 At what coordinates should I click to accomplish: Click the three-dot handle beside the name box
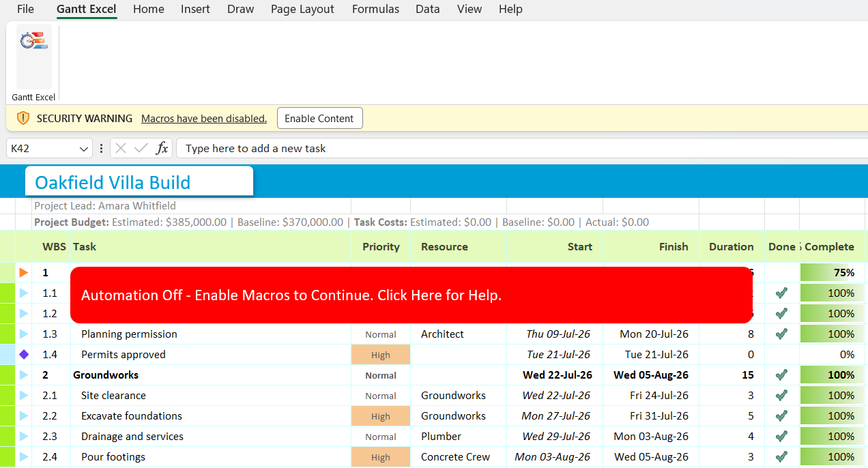tap(101, 148)
